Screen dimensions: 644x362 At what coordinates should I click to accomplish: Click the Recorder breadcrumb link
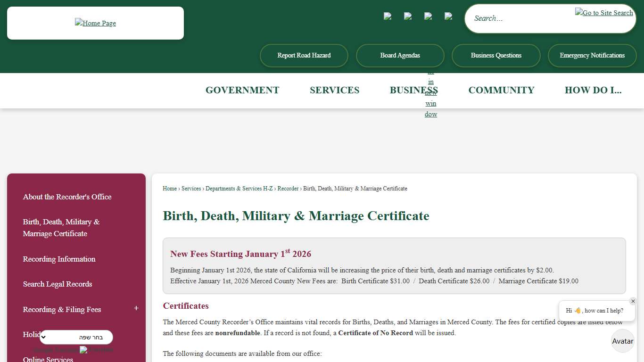point(288,189)
